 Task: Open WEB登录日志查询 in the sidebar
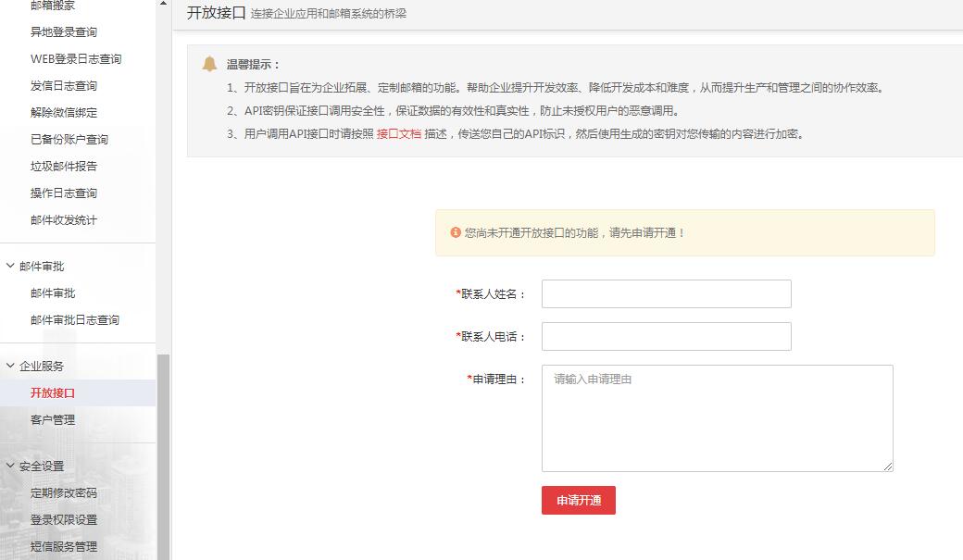[x=76, y=59]
